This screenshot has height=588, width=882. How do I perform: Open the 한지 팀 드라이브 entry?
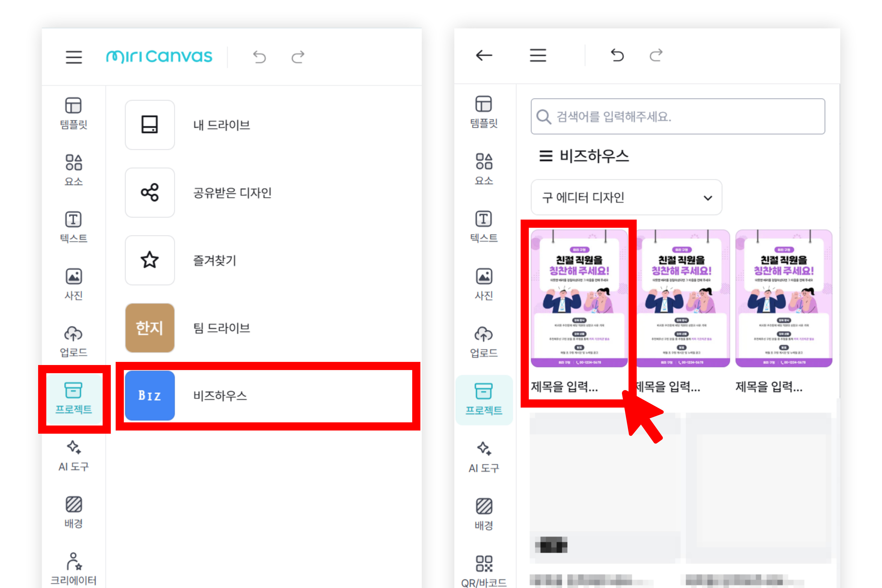pos(221,328)
